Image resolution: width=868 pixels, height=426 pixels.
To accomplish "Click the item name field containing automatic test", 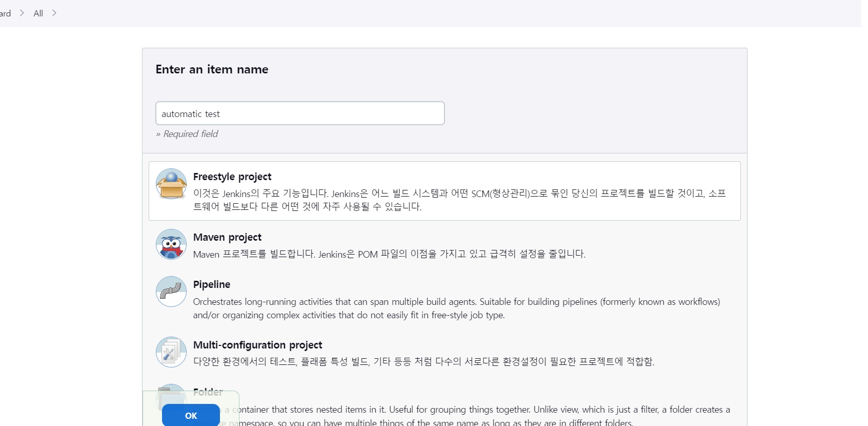I will point(300,113).
